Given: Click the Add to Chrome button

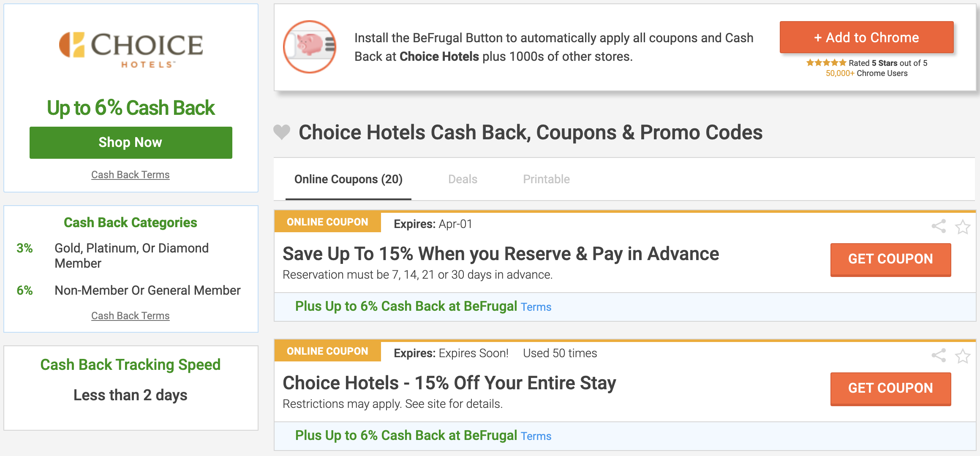Looking at the screenshot, I should coord(866,38).
